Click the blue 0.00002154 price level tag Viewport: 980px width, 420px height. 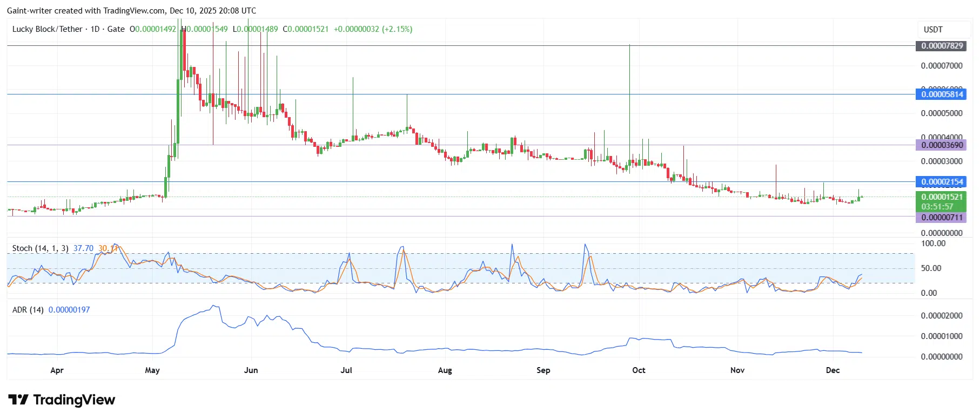coord(942,182)
